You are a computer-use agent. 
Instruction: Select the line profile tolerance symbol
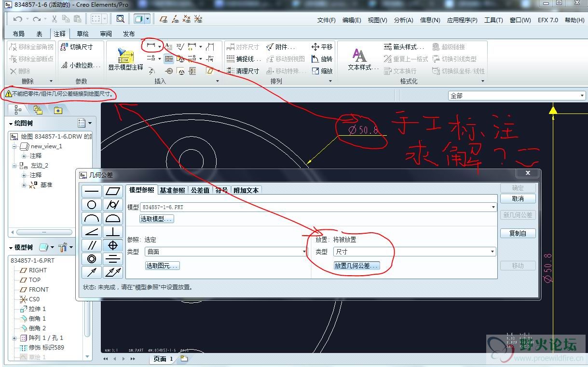point(92,218)
